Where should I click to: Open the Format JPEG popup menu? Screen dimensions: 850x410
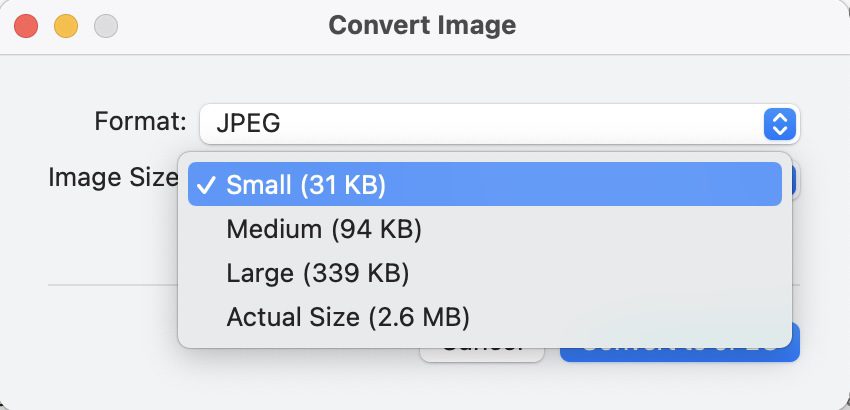[480, 124]
